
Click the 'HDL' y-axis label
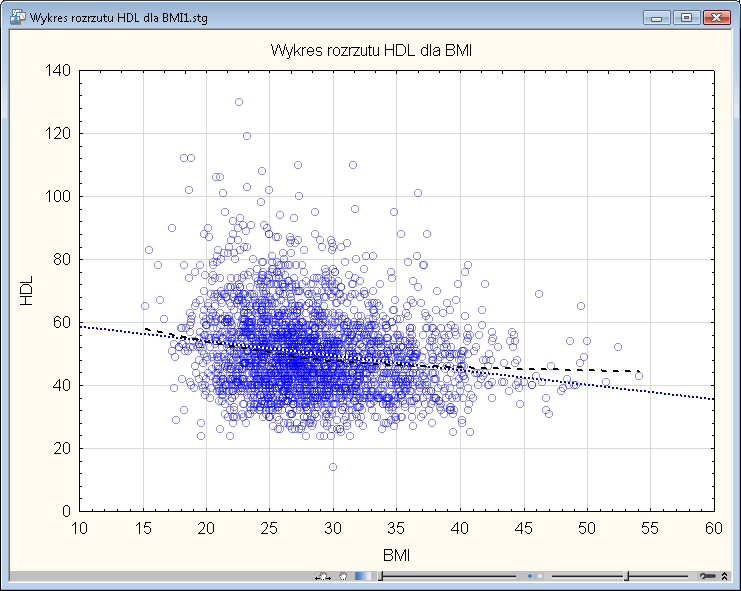pyautogui.click(x=26, y=291)
